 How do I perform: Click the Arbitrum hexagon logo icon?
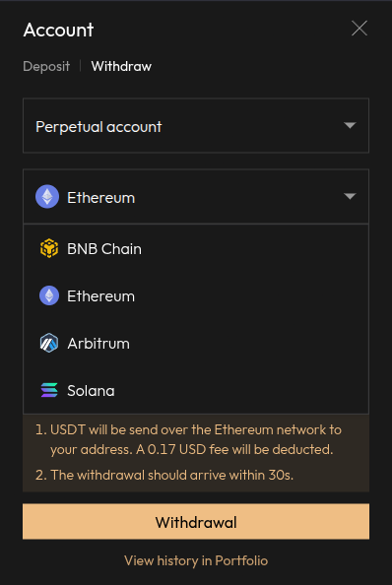tap(49, 343)
